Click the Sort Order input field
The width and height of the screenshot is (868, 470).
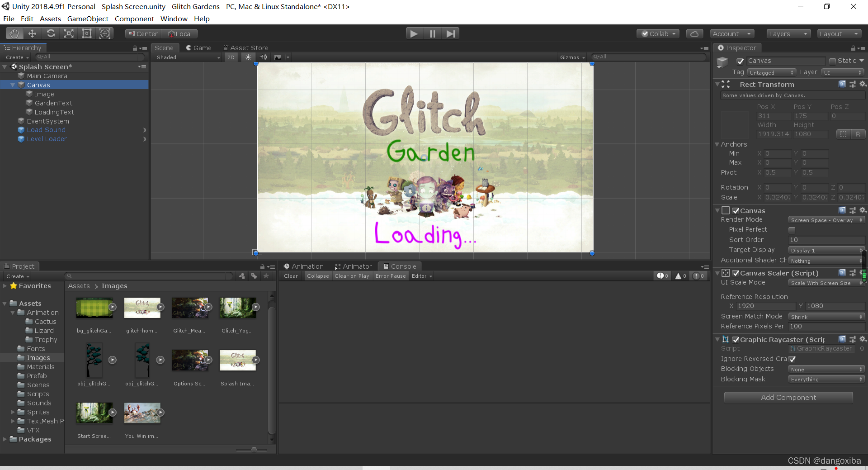tap(826, 240)
